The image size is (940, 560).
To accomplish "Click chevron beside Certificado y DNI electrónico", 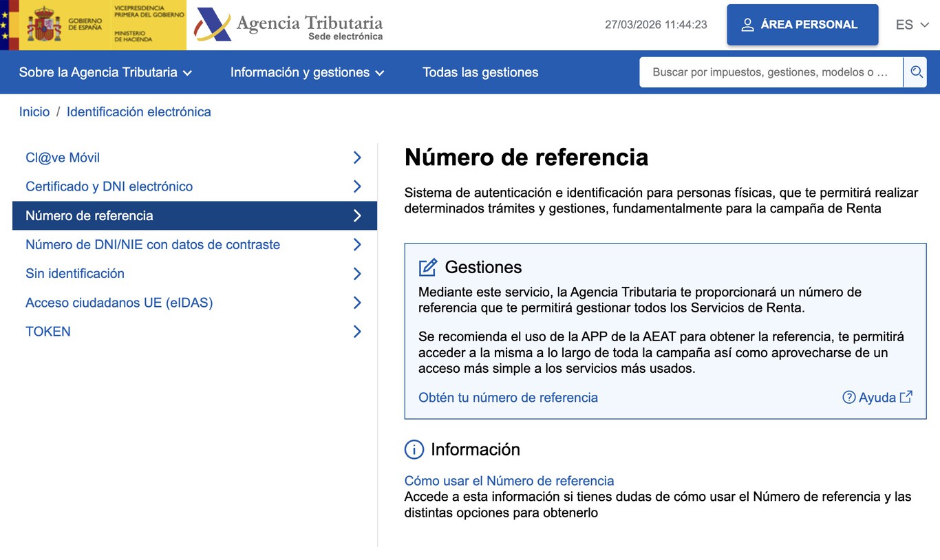I will click(x=357, y=186).
